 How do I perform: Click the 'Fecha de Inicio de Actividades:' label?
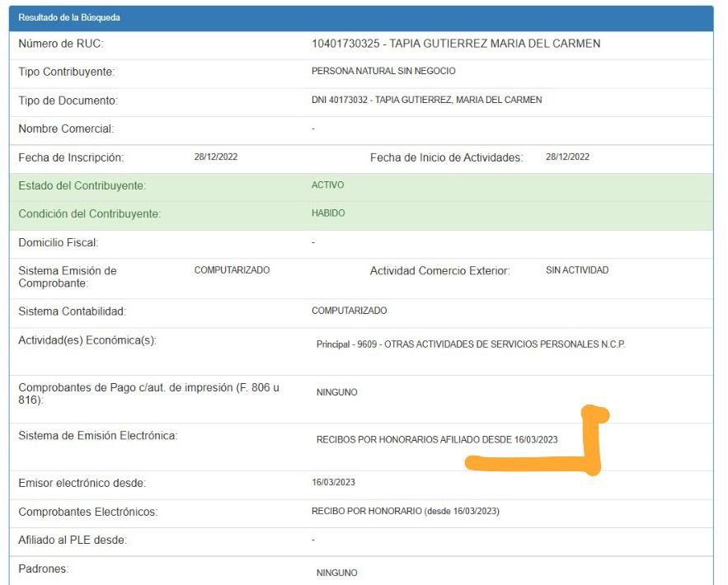(x=446, y=157)
